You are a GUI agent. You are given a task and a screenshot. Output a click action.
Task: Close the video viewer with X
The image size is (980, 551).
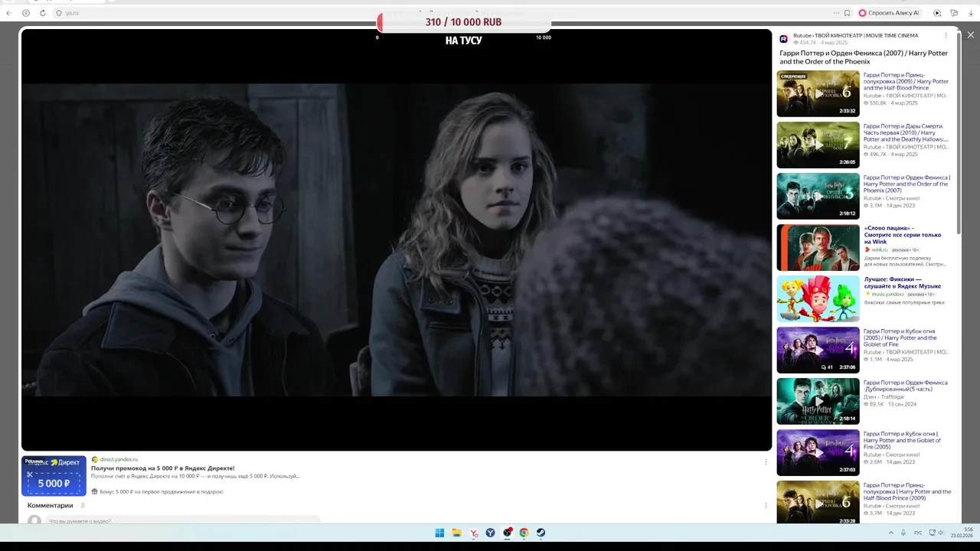tap(971, 34)
